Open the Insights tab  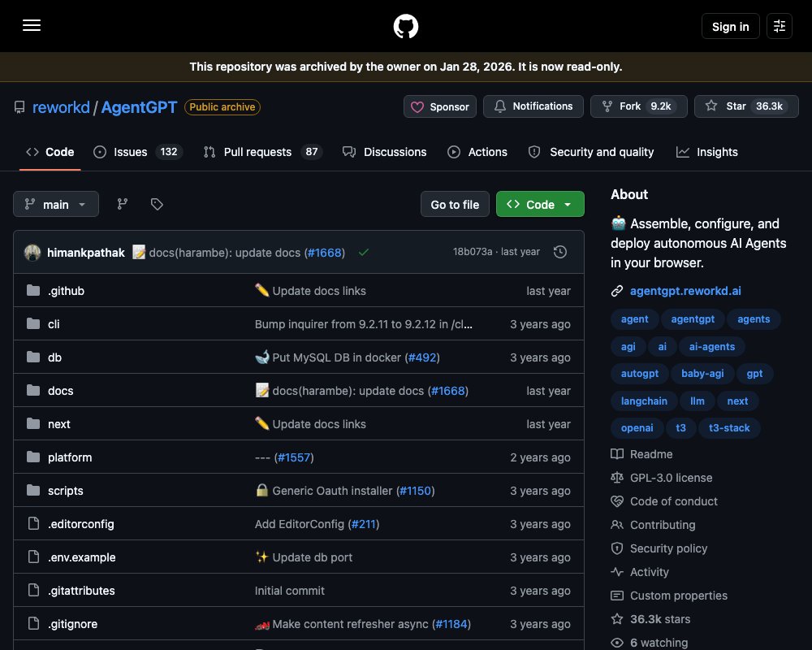coord(707,152)
